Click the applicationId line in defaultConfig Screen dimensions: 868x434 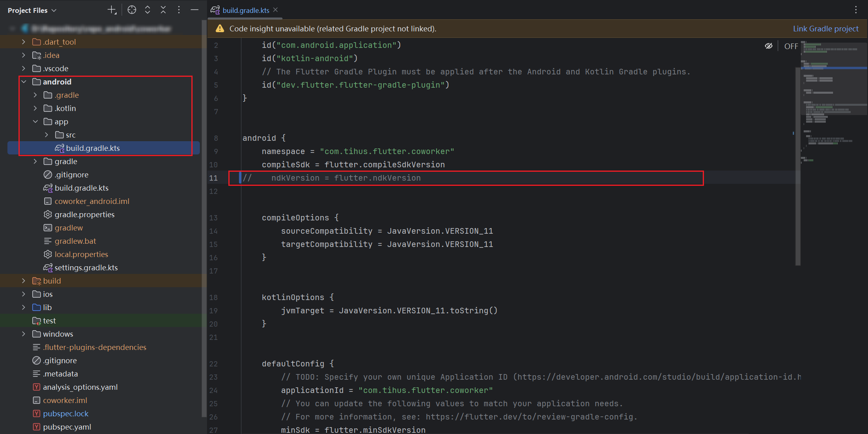[387, 390]
